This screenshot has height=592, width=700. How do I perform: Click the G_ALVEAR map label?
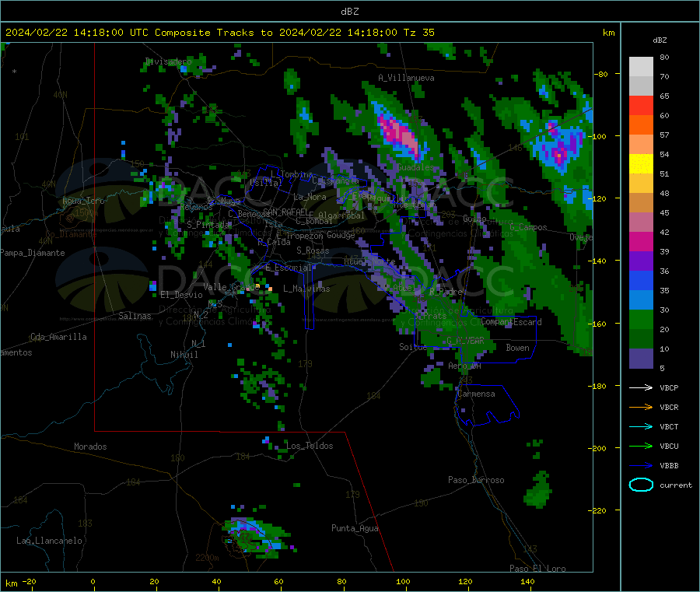point(465,341)
